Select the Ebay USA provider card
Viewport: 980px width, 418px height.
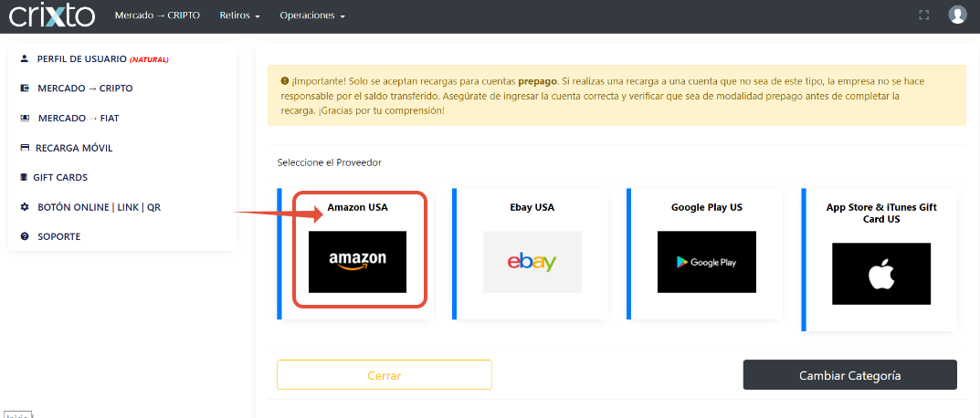[x=532, y=254]
